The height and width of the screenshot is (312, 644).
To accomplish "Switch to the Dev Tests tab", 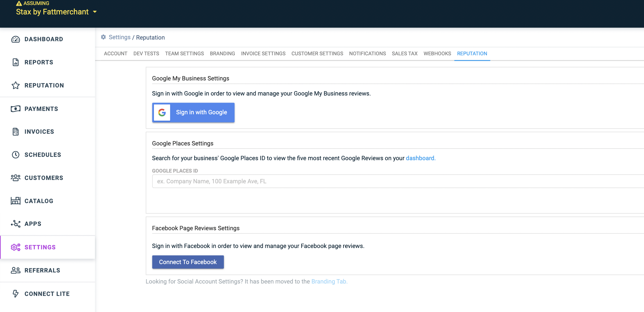I will [x=146, y=54].
